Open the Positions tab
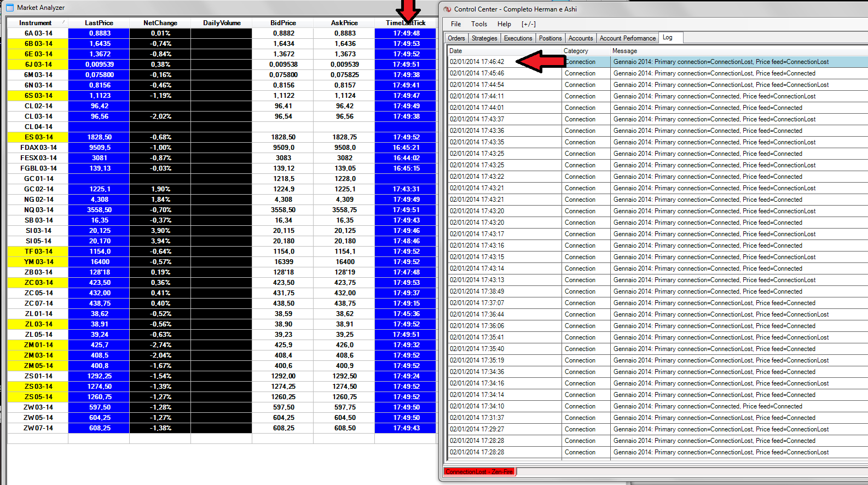This screenshot has width=868, height=485. tap(550, 38)
